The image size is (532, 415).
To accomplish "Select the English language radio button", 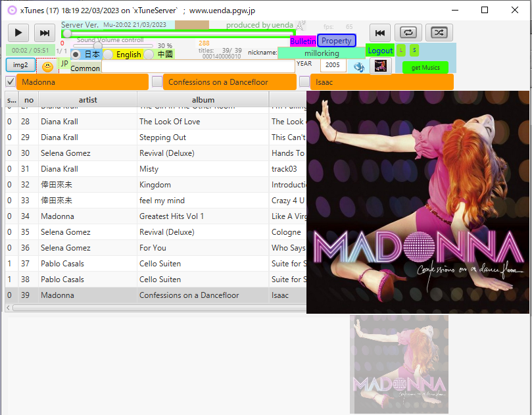I will click(109, 55).
